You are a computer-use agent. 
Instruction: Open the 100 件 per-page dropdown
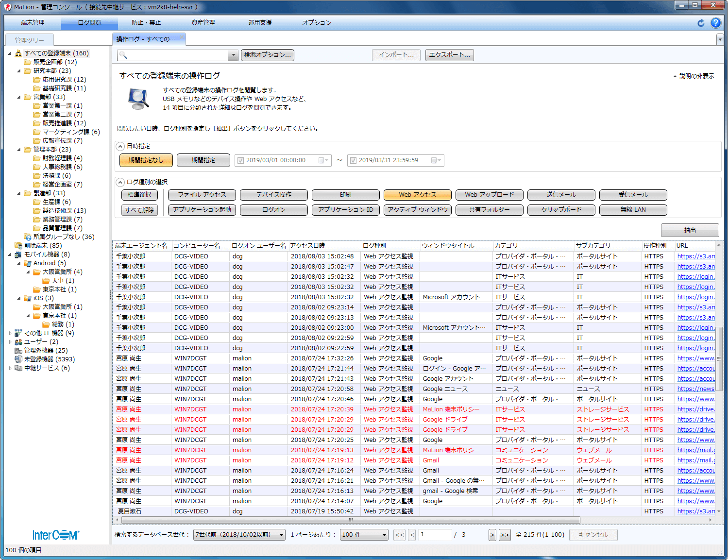pos(364,535)
